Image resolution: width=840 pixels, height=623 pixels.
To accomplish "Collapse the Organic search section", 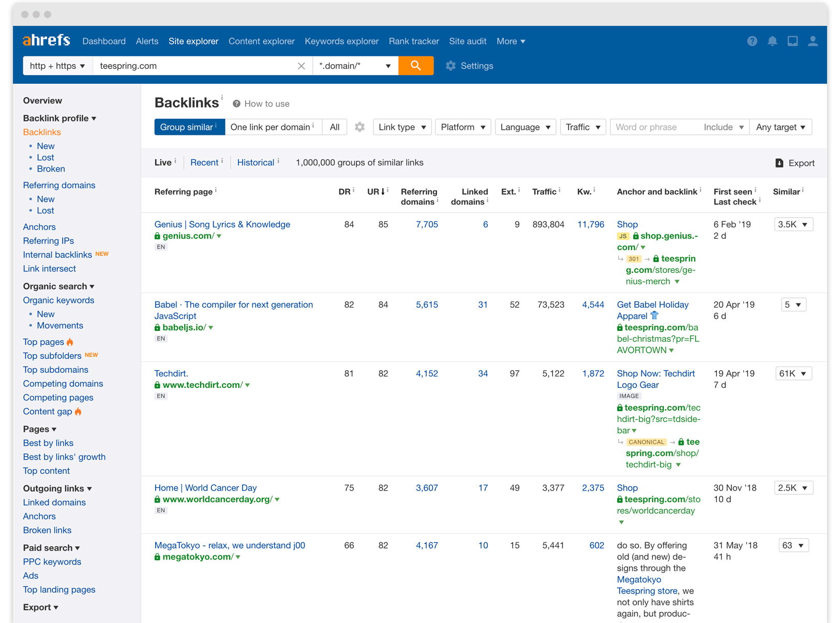I will point(58,286).
